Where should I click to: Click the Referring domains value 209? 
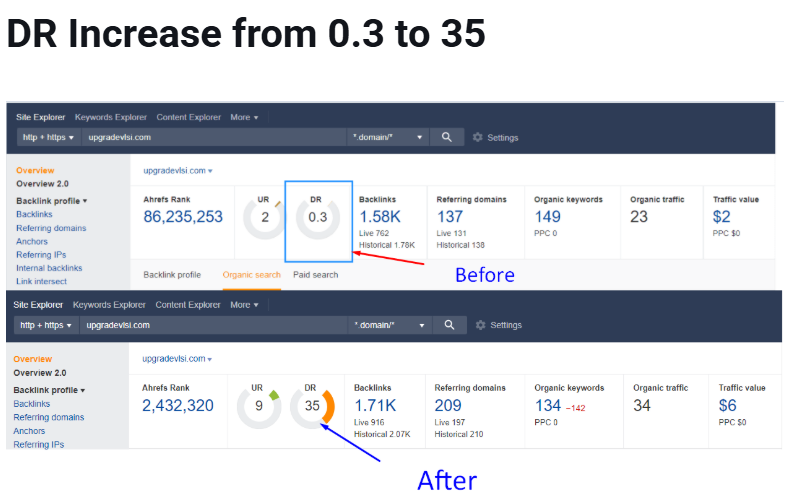tap(448, 406)
